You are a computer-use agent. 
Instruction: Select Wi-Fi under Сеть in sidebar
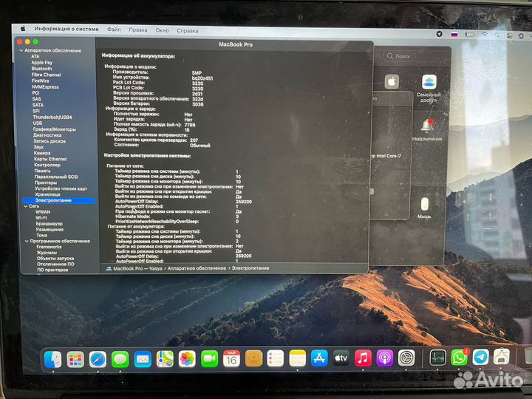tap(41, 218)
